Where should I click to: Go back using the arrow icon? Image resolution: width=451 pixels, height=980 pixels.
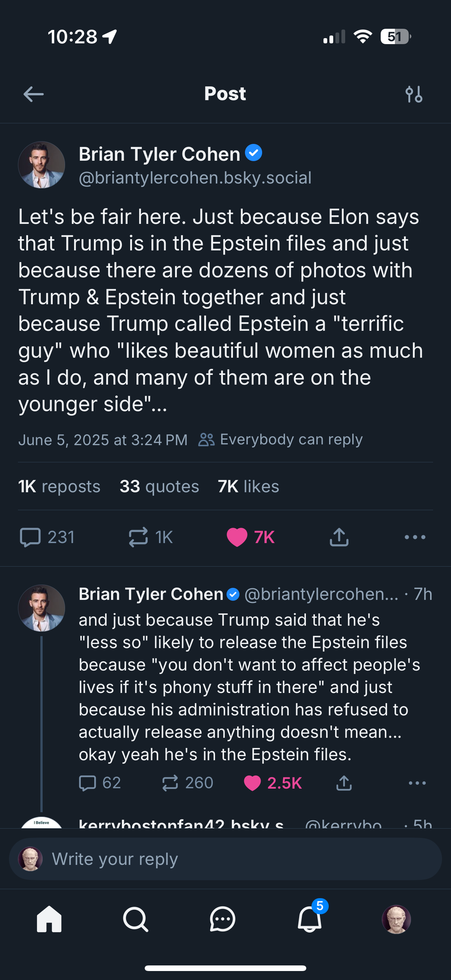click(x=34, y=94)
